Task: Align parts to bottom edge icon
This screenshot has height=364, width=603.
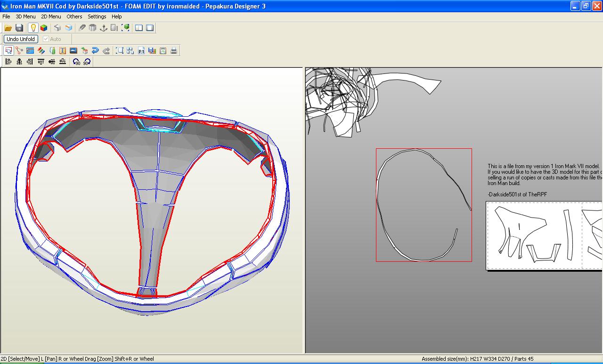Action: pos(63,62)
